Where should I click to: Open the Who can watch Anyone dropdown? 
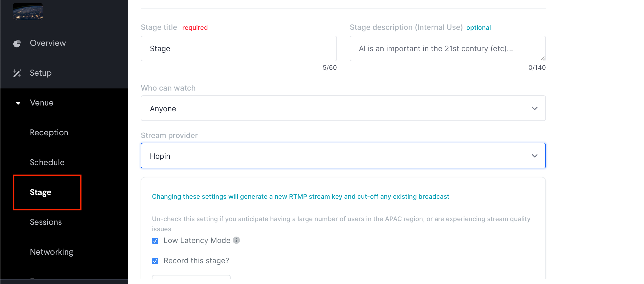point(343,108)
